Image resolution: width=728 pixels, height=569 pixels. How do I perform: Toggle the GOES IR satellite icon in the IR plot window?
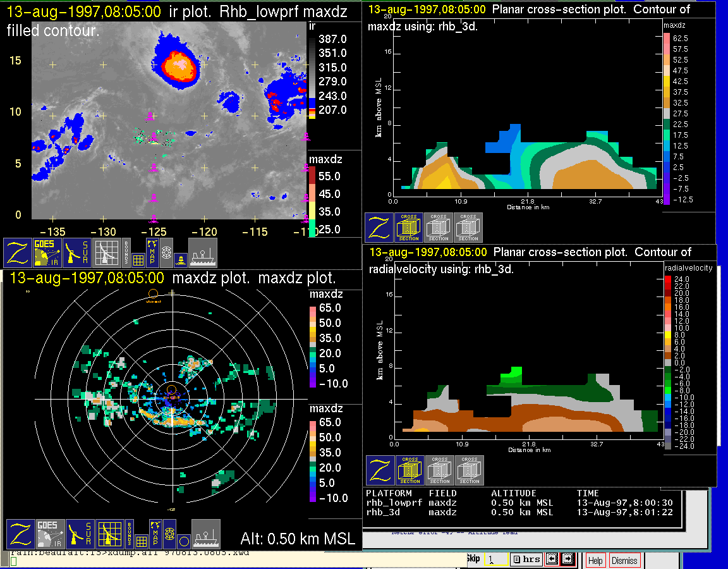[x=47, y=252]
